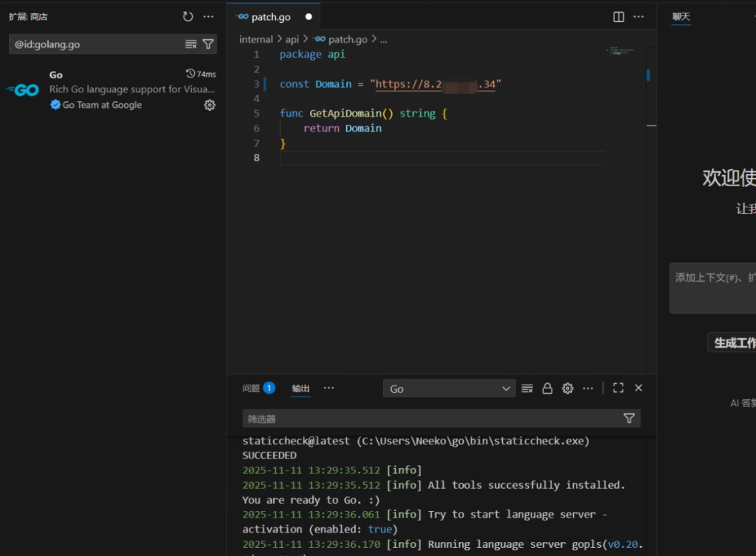Click the 生成工作 button in chat
The height and width of the screenshot is (556, 756).
734,343
